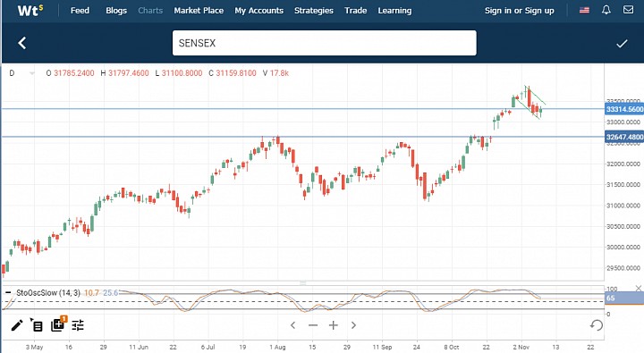Screen dimensions: 644x353
Task: Select the pencil drawing tool
Action: tap(17, 325)
